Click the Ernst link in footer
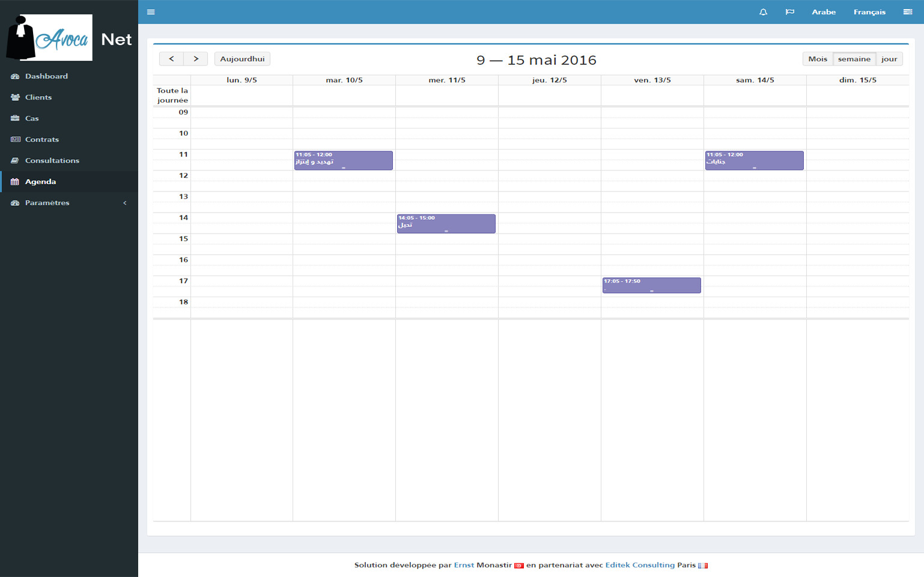Image resolution: width=924 pixels, height=577 pixels. [x=464, y=565]
